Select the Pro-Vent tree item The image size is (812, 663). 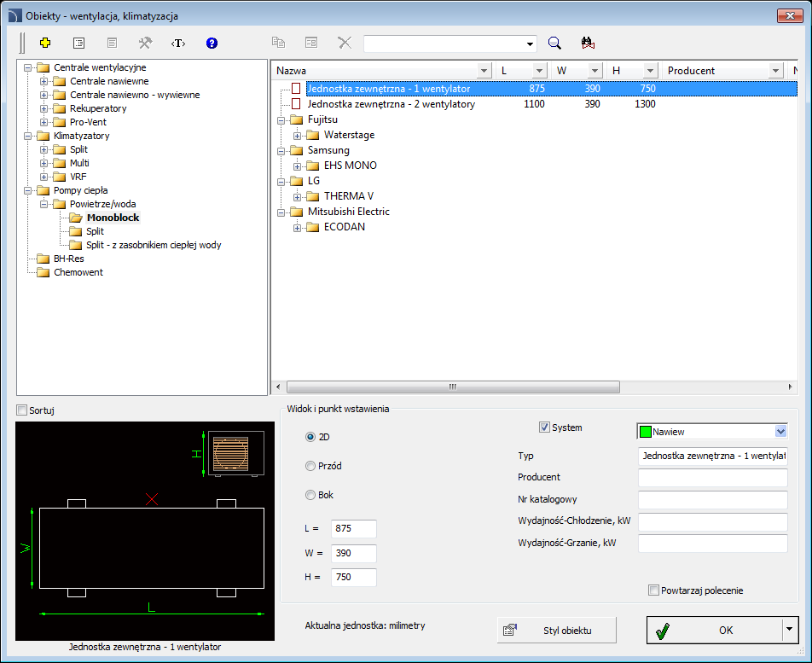(x=88, y=122)
